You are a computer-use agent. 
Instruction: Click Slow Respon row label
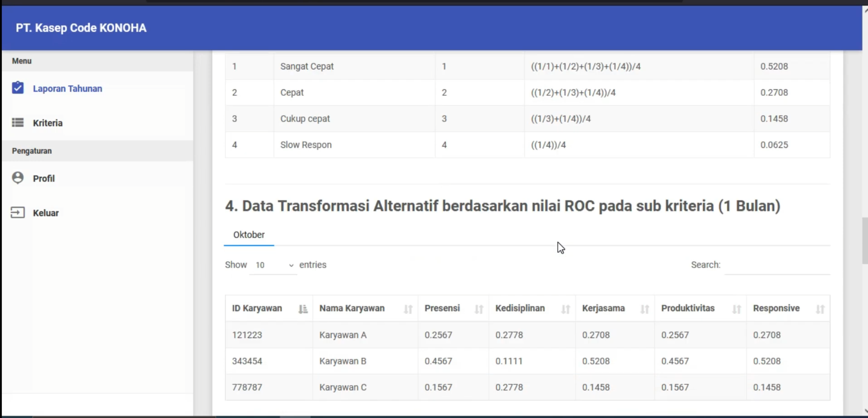coord(306,145)
